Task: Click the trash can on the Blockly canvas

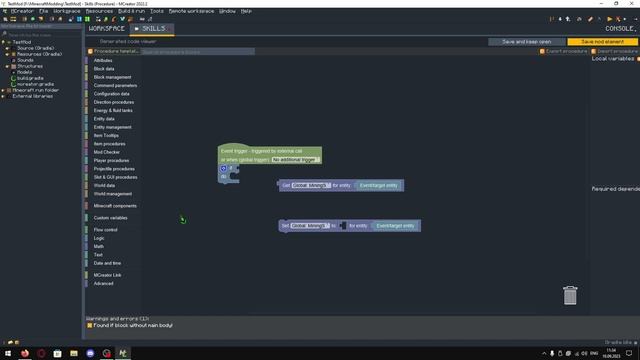Action: coord(570,295)
